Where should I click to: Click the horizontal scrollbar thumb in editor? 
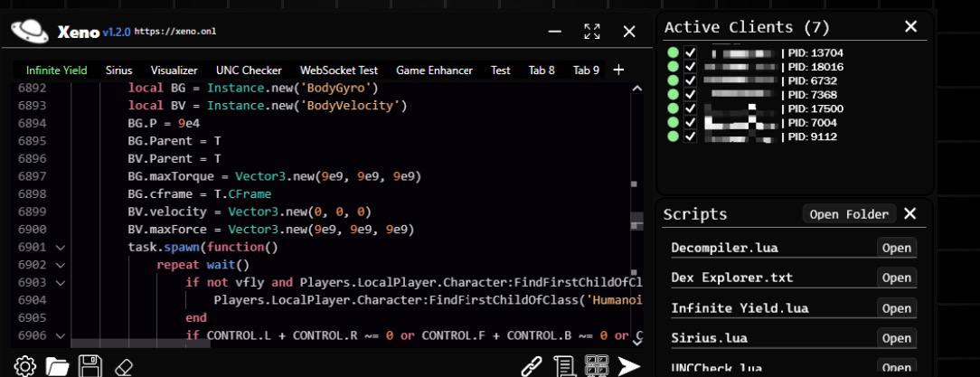(141, 344)
